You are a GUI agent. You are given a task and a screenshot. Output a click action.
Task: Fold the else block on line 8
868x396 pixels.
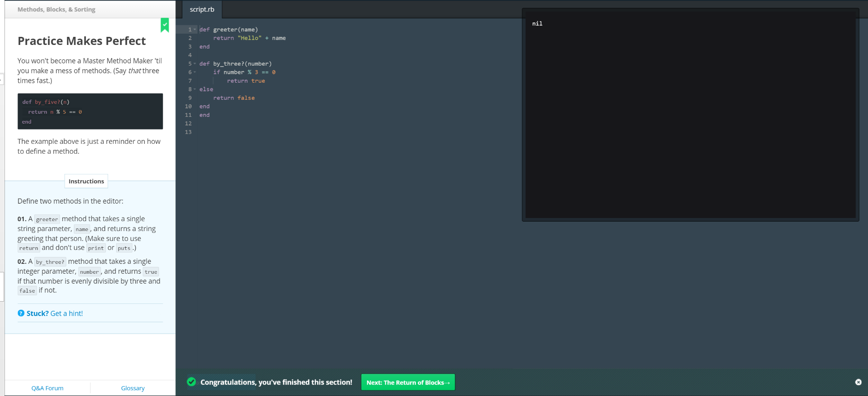click(x=195, y=89)
